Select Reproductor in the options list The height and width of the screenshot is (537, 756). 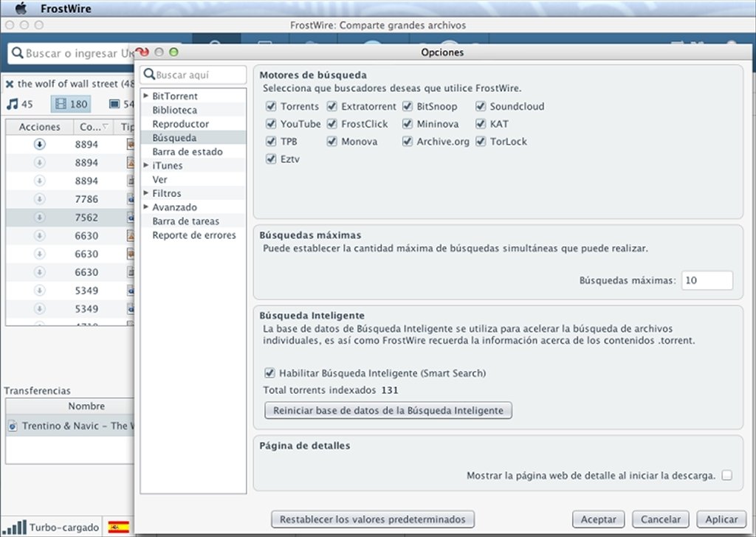coord(193,124)
